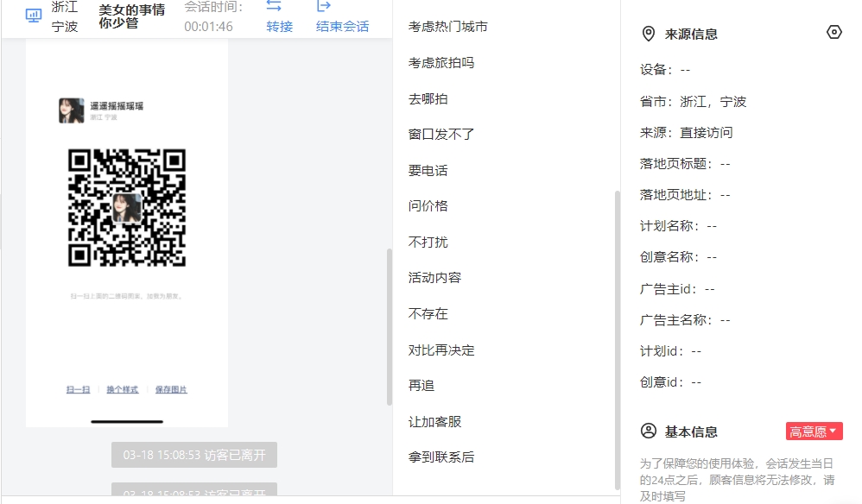Click the chat area vertical scrollbar
This screenshot has width=862, height=504.
point(390,327)
